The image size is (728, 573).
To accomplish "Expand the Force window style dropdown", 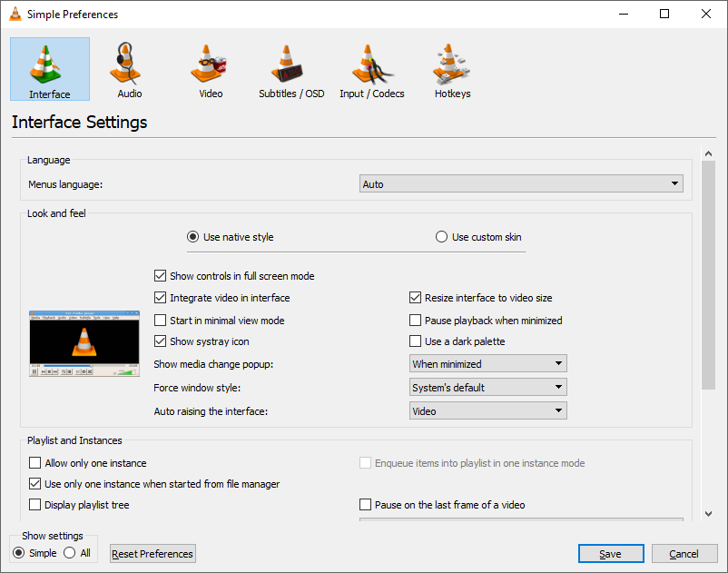I will point(488,388).
